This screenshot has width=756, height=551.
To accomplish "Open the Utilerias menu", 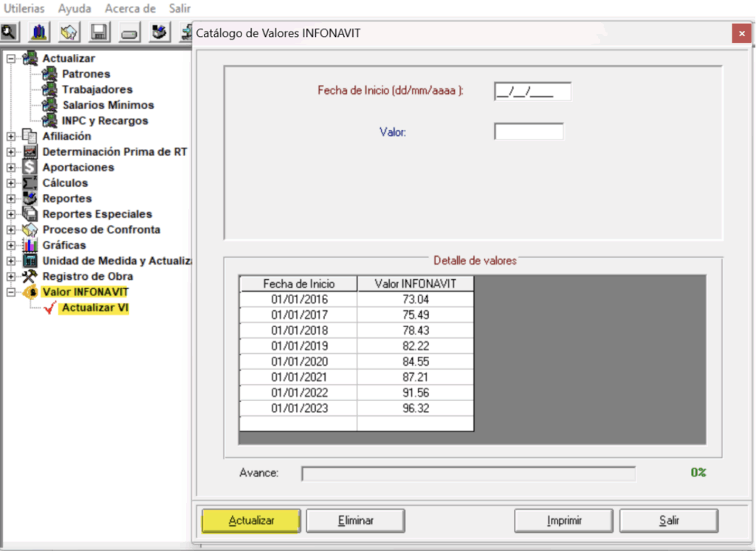I will (24, 8).
